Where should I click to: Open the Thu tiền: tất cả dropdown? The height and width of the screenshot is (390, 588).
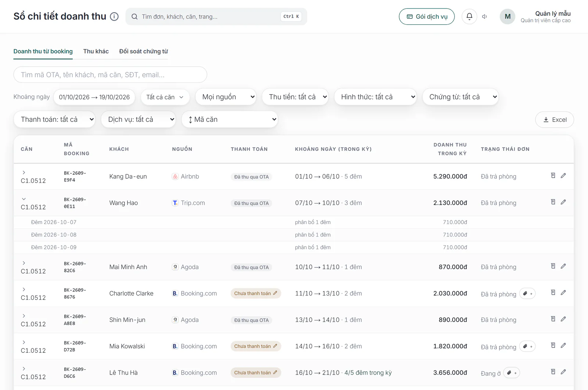coord(295,97)
